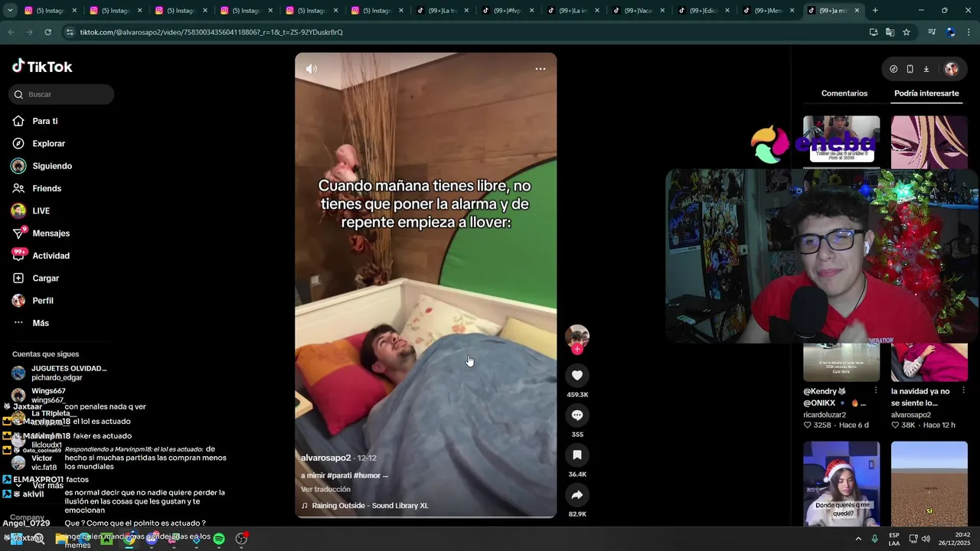Open OBS Studio from the taskbar
The width and height of the screenshot is (980, 551).
pyautogui.click(x=241, y=539)
